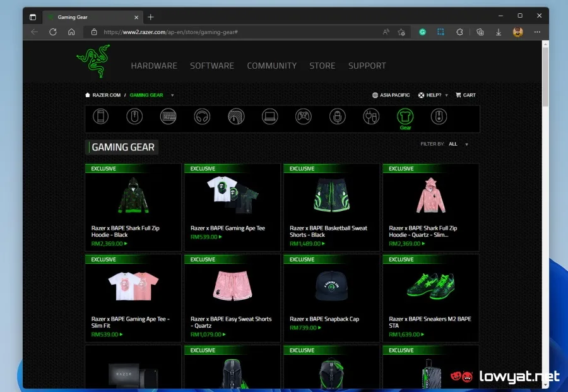Screen dimensions: 568x392
Task: Open the Filter By All dropdown
Action: [x=459, y=144]
